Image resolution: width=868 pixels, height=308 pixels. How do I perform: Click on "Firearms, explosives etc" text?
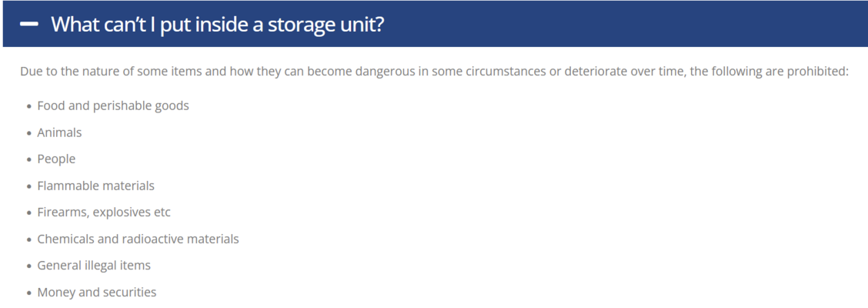(x=104, y=213)
